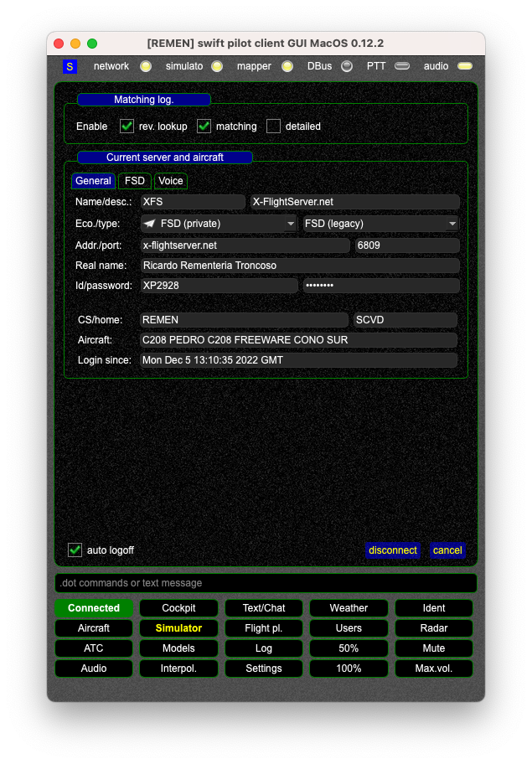
Task: Uncheck the auto logoff checkbox
Action: (x=75, y=550)
